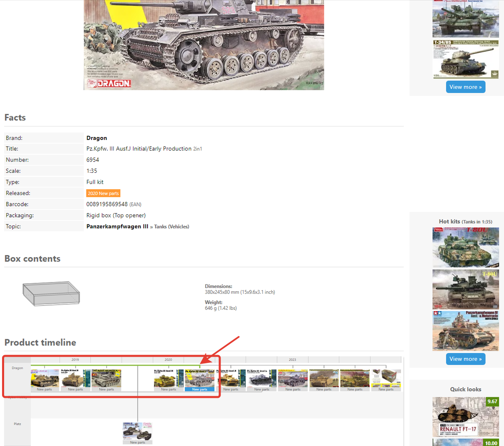This screenshot has height=446, width=504.
Task: Click the 2019 year header in timeline
Action: pos(75,360)
